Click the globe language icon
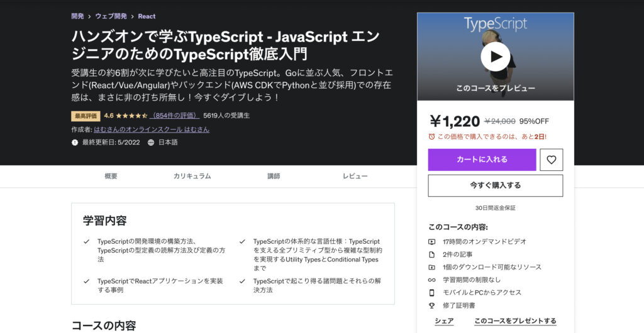The height and width of the screenshot is (333, 644). pyautogui.click(x=151, y=142)
